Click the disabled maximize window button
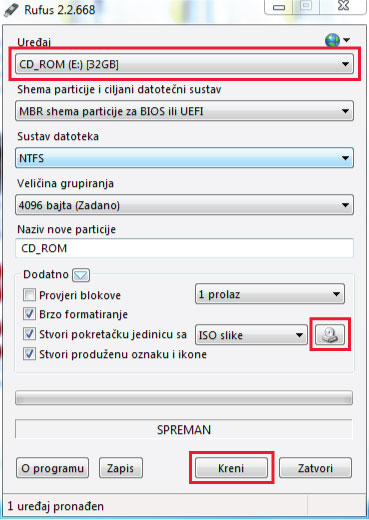This screenshot has height=520, width=369. (306, 7)
